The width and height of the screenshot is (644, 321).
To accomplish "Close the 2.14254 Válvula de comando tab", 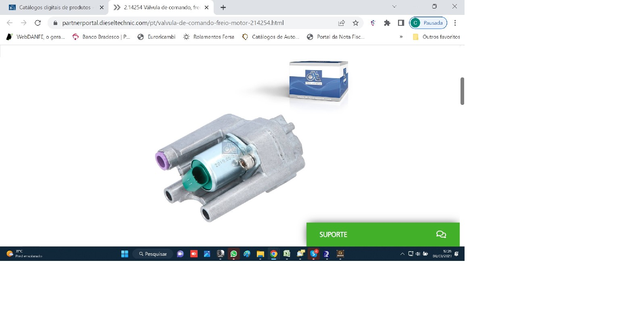I will click(206, 7).
